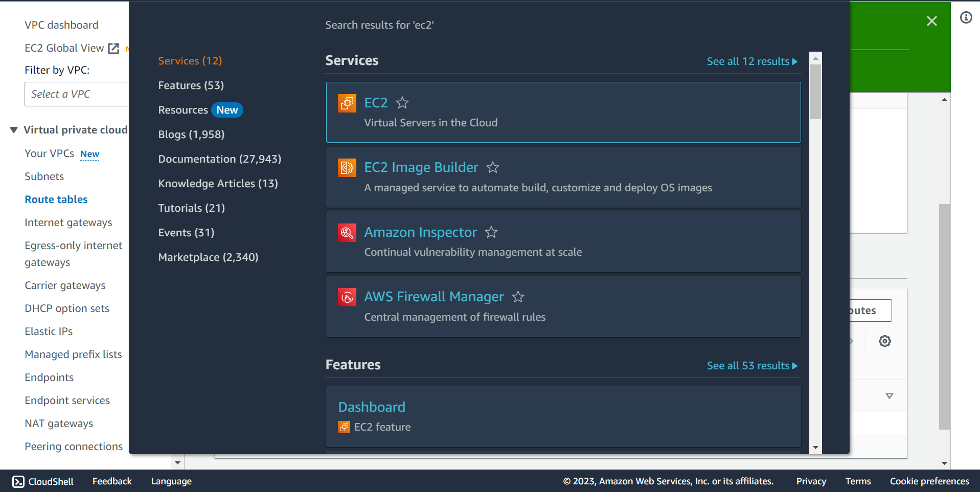The height and width of the screenshot is (492, 980).
Task: Open See all 53 results link
Action: point(752,366)
